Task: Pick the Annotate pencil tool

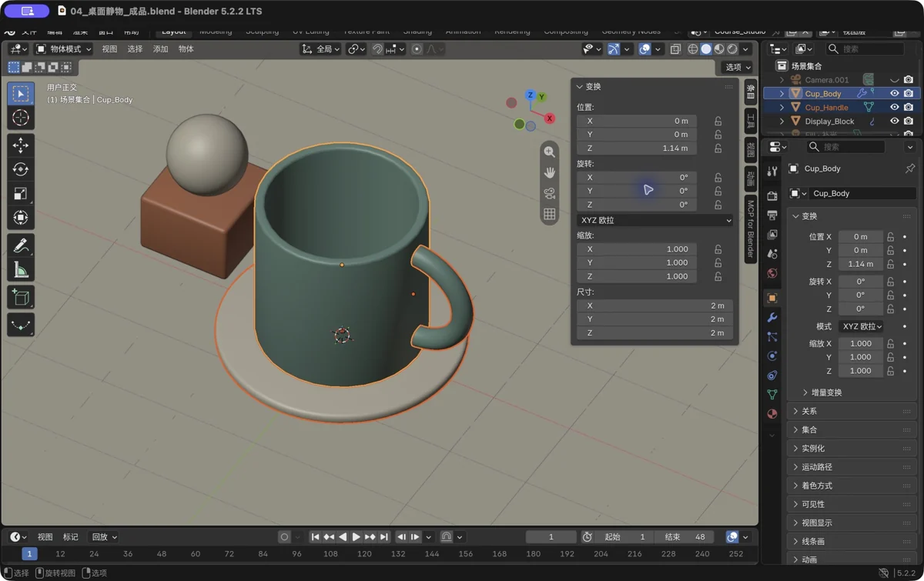Action: (21, 245)
